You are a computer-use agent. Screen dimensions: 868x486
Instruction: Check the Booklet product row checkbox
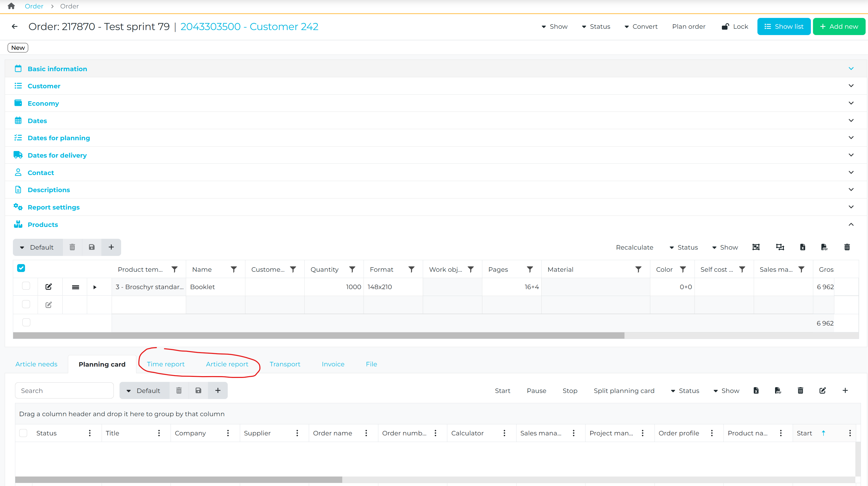(x=26, y=286)
